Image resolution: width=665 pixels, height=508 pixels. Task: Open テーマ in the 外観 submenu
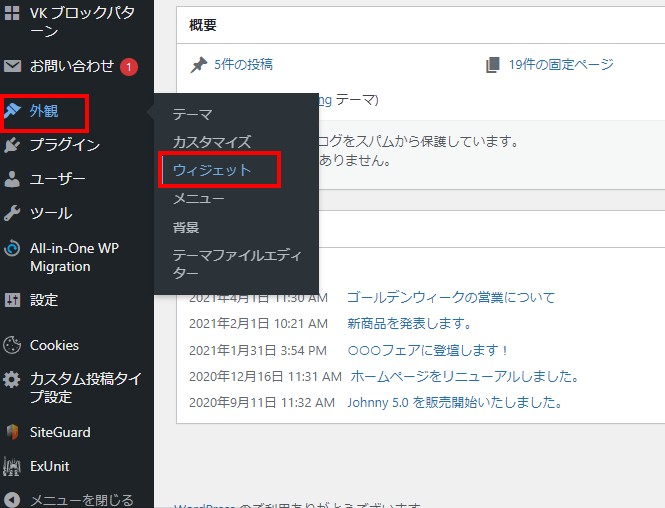tap(192, 115)
